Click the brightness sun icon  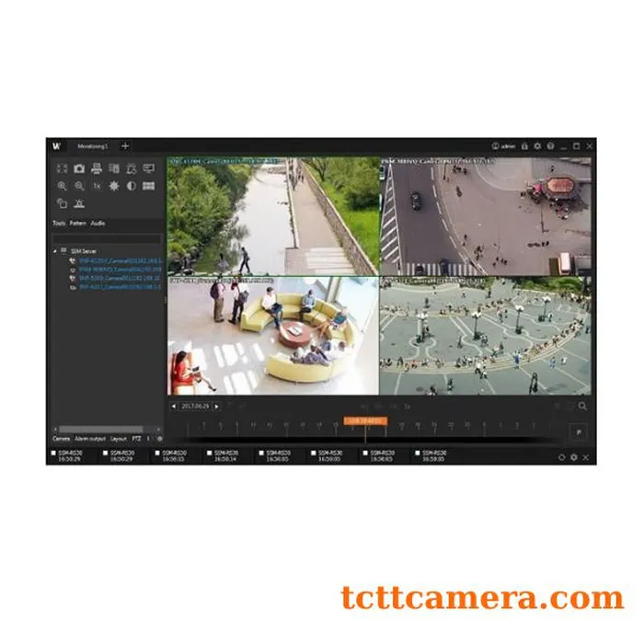[x=114, y=186]
